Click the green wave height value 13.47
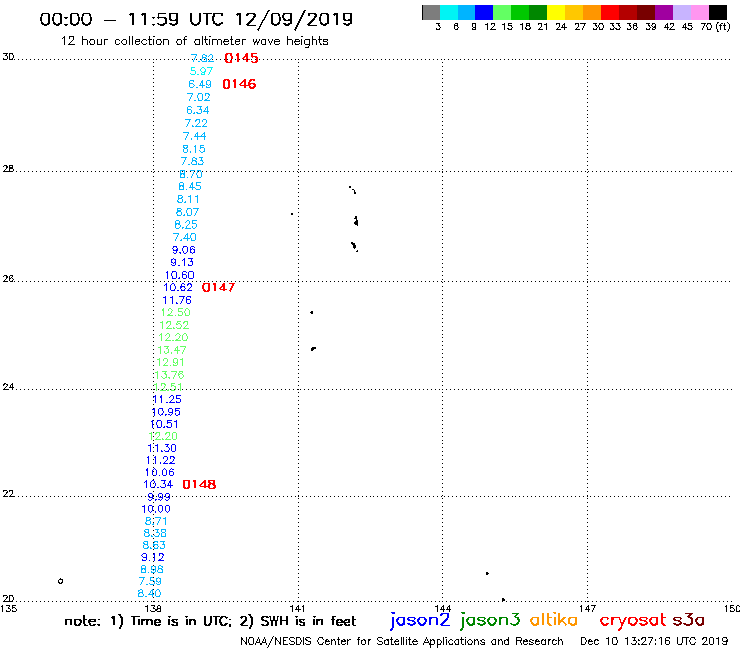 172,350
